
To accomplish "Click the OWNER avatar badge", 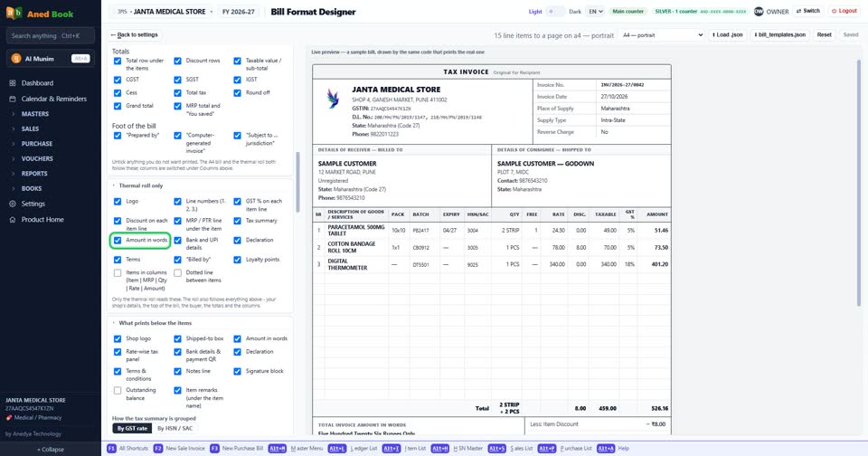I will [x=759, y=11].
